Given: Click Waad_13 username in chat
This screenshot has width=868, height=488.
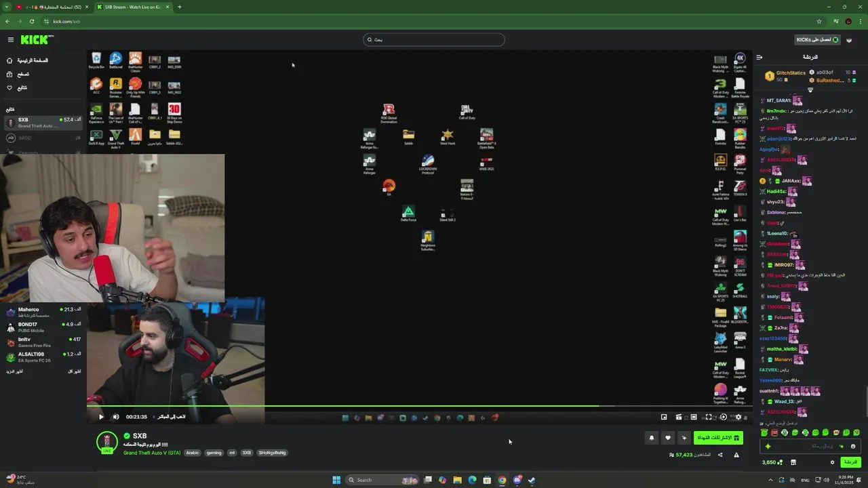Looking at the screenshot, I should click(784, 401).
